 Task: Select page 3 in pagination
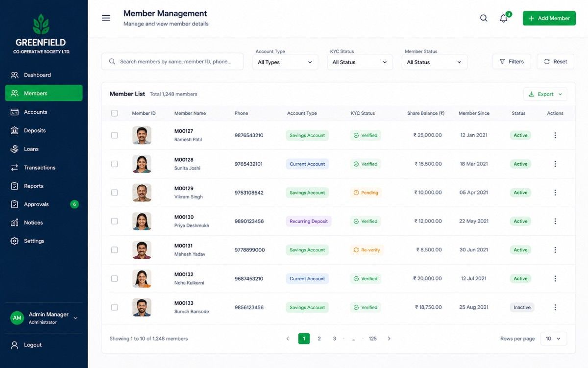(335, 339)
